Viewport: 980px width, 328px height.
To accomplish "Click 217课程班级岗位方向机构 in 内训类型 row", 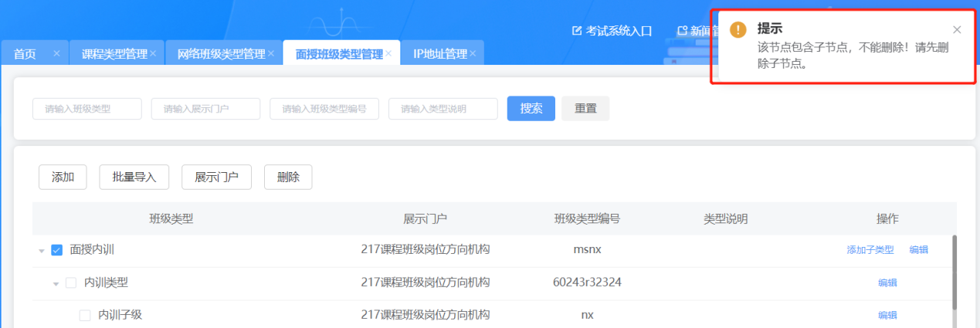I will tap(425, 282).
